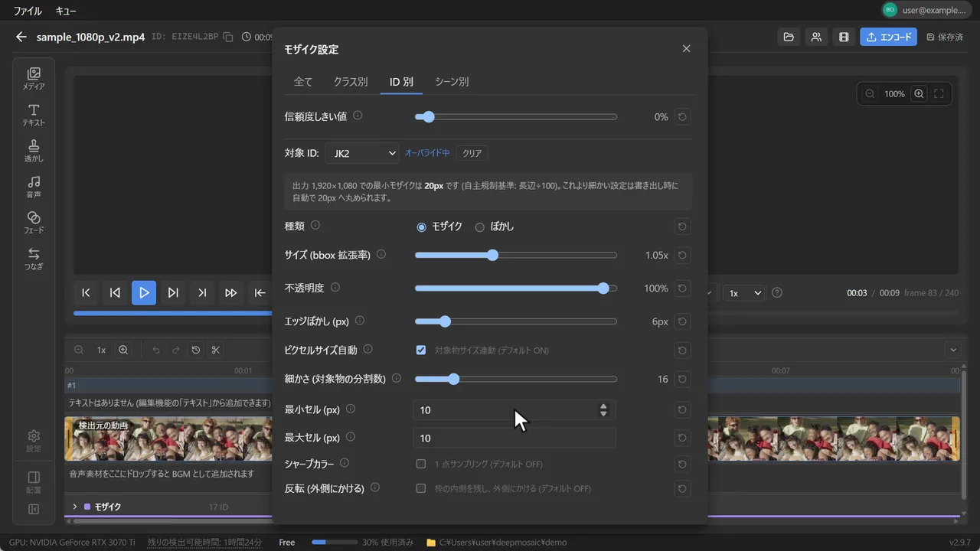Open the ファイル menu
The width and height of the screenshot is (980, 551).
28,11
